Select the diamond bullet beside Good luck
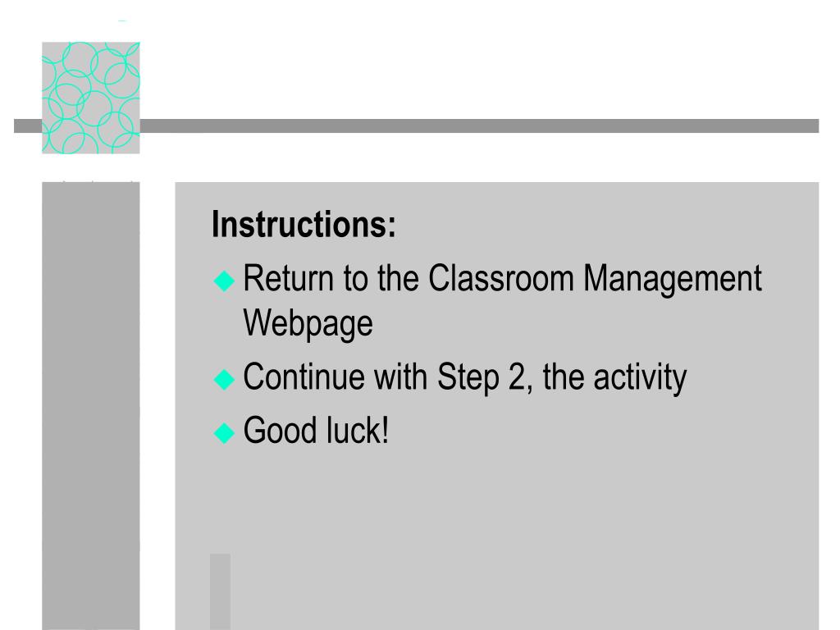Screen dimensions: 840x630 point(224,432)
